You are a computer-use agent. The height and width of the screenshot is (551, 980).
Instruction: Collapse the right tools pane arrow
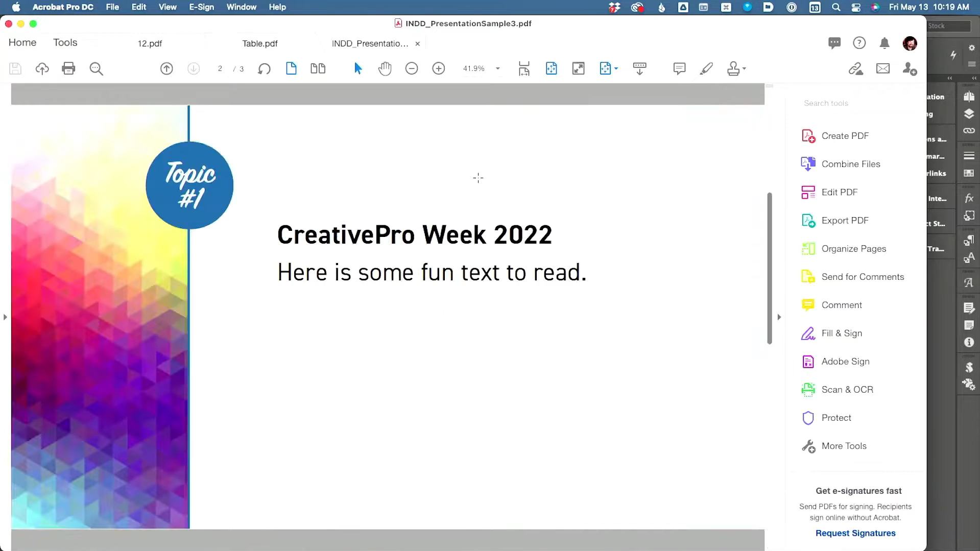click(x=779, y=317)
